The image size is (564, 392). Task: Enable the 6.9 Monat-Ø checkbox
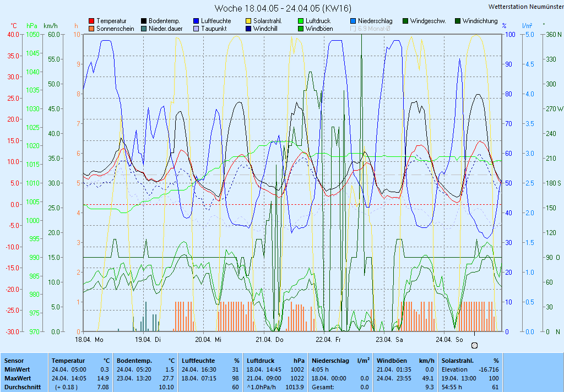353,29
